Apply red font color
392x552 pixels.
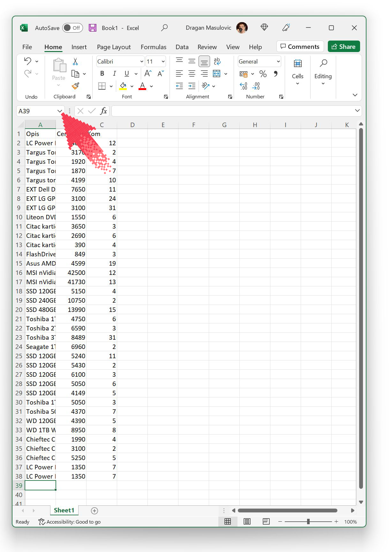pos(142,86)
